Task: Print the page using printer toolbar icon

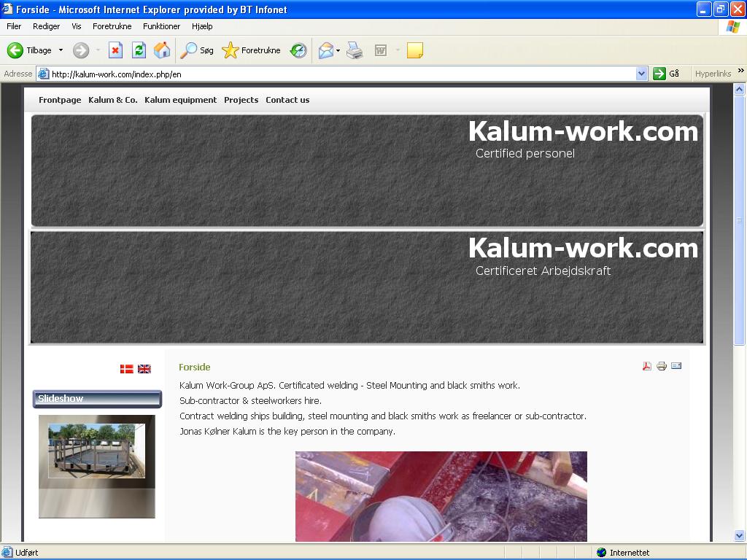Action: 354,50
